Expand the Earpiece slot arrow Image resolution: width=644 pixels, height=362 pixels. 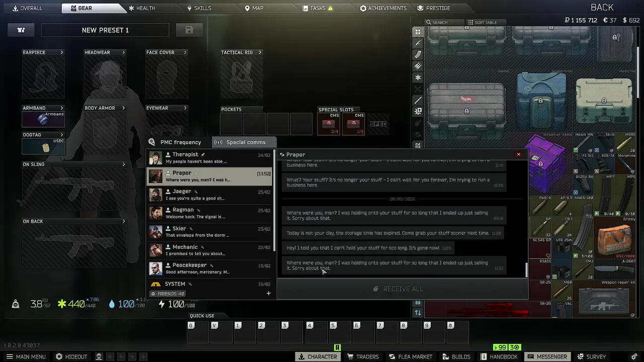(62, 52)
